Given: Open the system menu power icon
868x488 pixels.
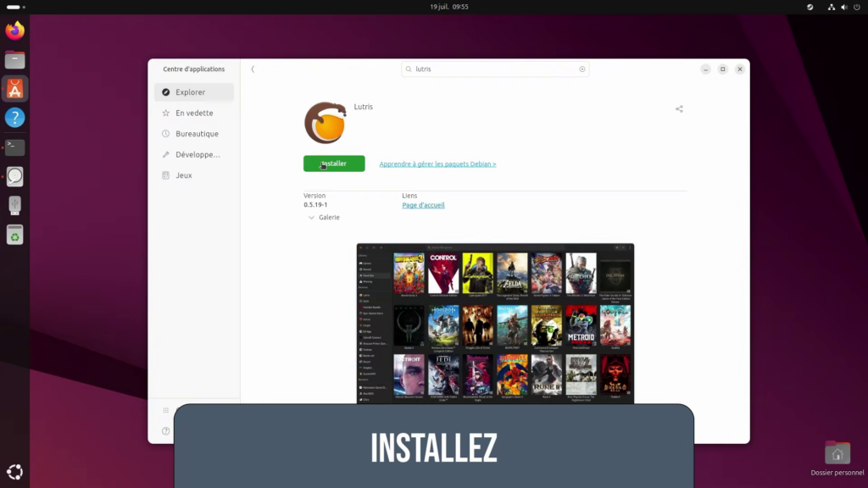Looking at the screenshot, I should pyautogui.click(x=856, y=7).
